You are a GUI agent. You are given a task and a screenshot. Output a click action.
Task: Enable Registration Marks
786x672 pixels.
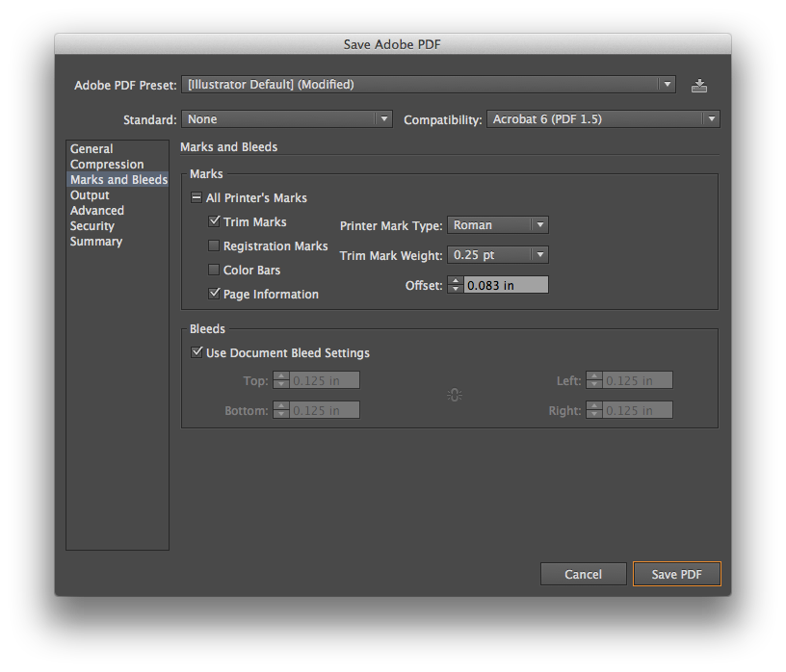point(213,246)
